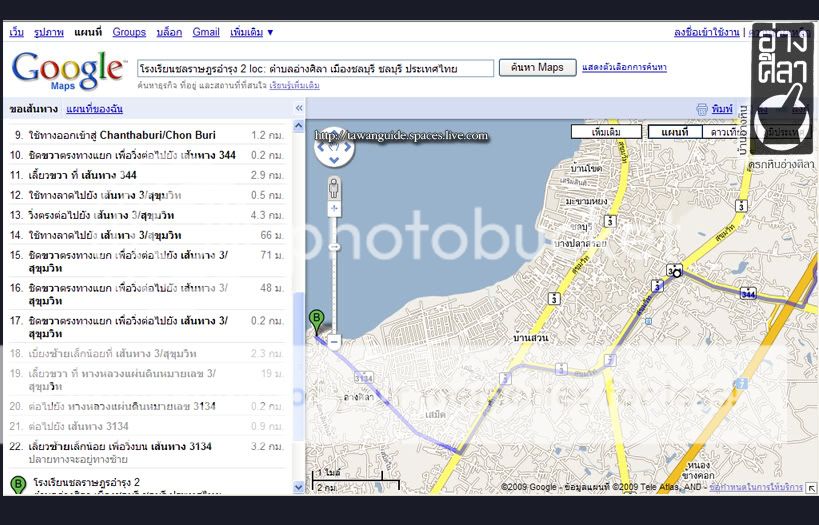Image resolution: width=819 pixels, height=525 pixels.
Task: Click the circular junction marker on route
Action: click(x=677, y=273)
